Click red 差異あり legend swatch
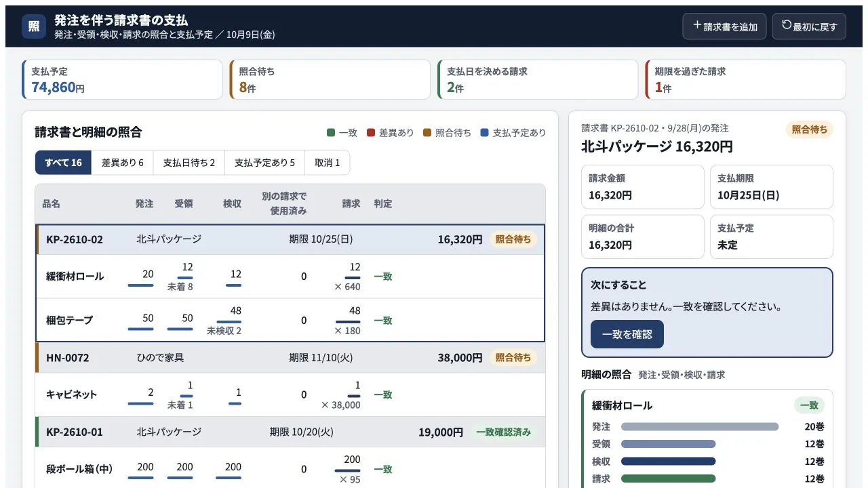This screenshot has height=488, width=868. (371, 133)
